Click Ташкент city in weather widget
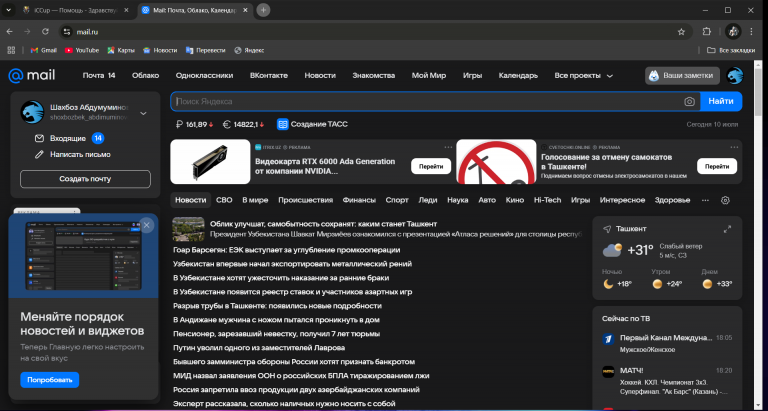This screenshot has width=768, height=411. pos(631,229)
